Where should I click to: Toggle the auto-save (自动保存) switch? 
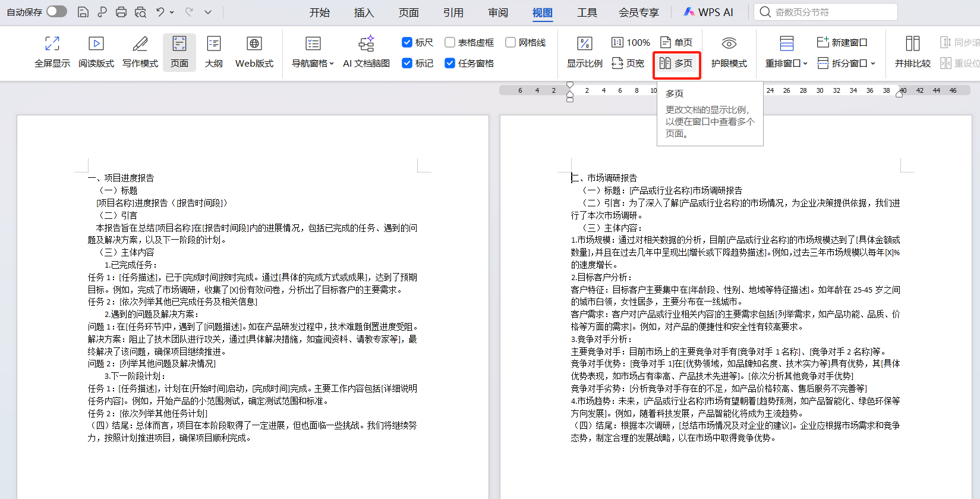click(x=56, y=12)
